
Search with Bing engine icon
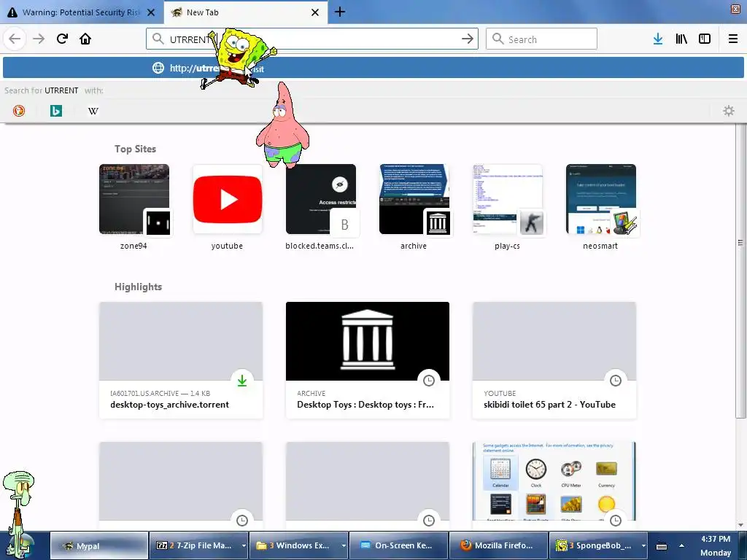[55, 111]
